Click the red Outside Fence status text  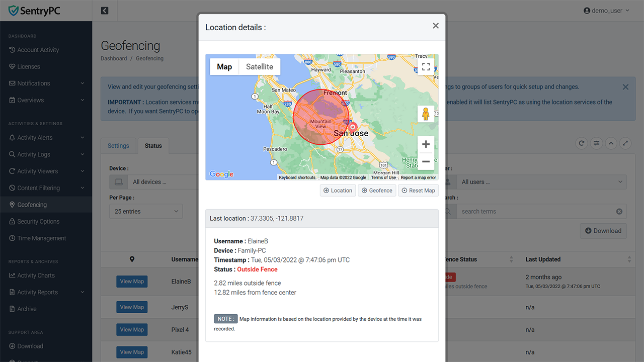[x=257, y=269]
